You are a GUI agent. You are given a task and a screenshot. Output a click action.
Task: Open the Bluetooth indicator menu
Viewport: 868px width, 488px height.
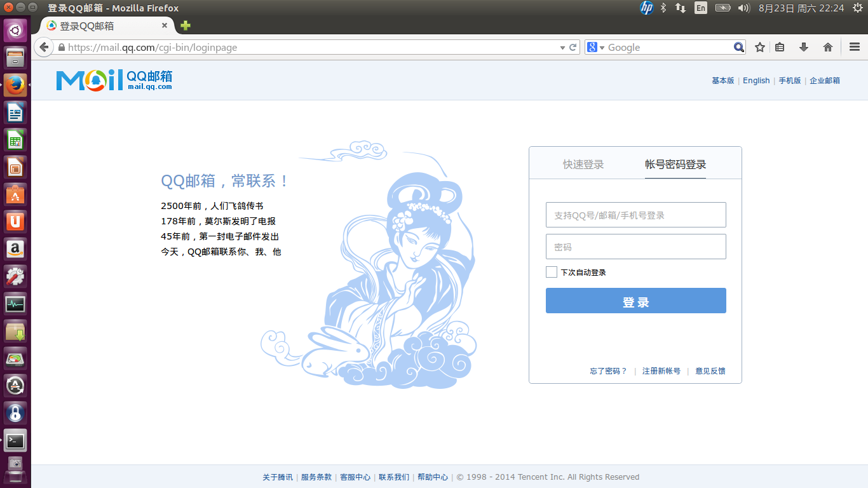[663, 8]
